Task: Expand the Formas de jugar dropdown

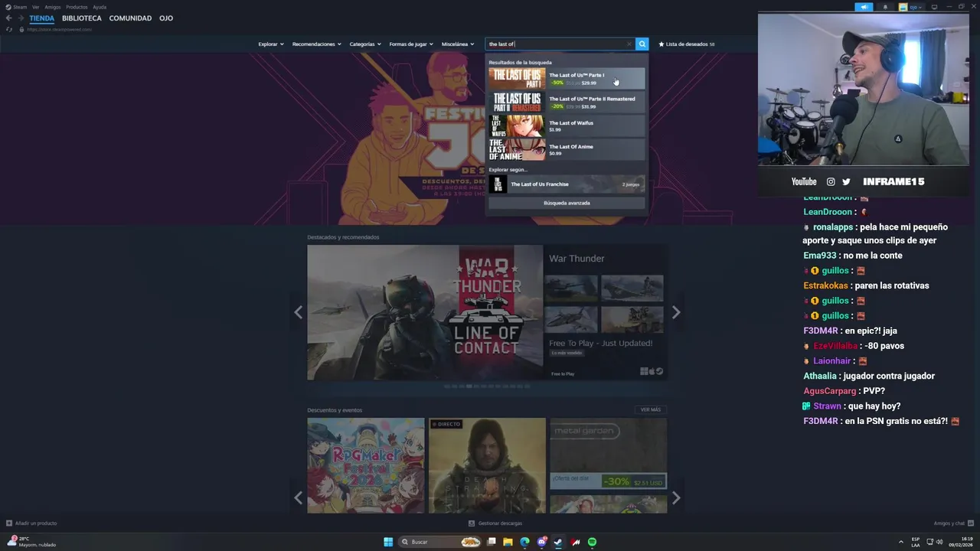Action: 411,44
